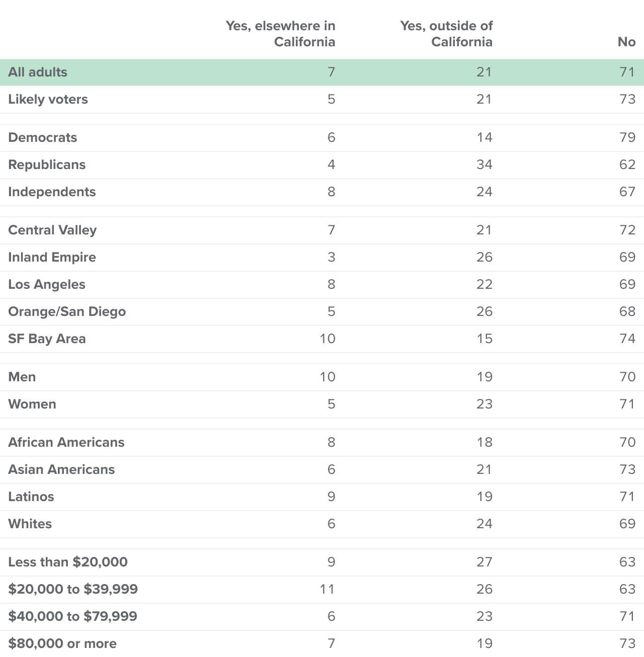
Task: Click the African Americans row label
Action: click(66, 442)
